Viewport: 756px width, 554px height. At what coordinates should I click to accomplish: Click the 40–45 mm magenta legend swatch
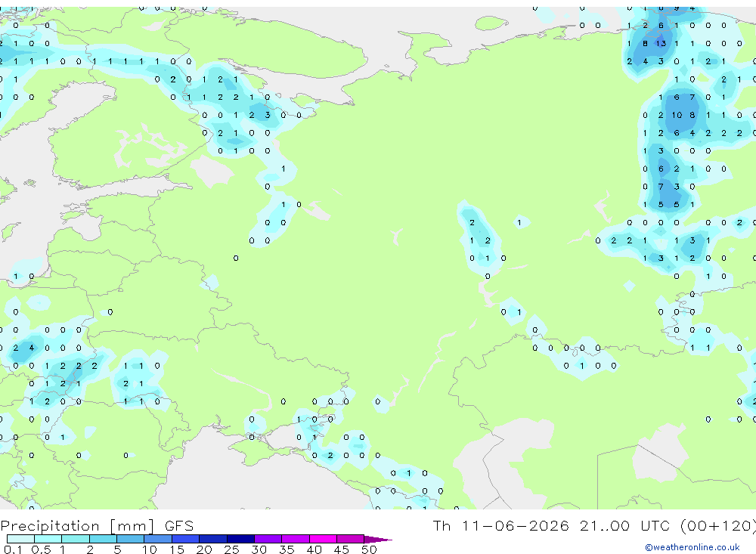coord(323,539)
